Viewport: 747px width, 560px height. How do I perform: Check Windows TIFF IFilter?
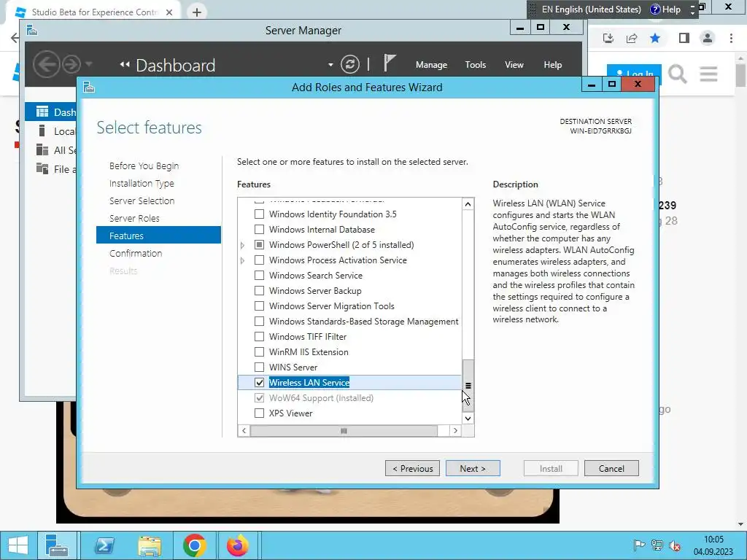pos(259,337)
